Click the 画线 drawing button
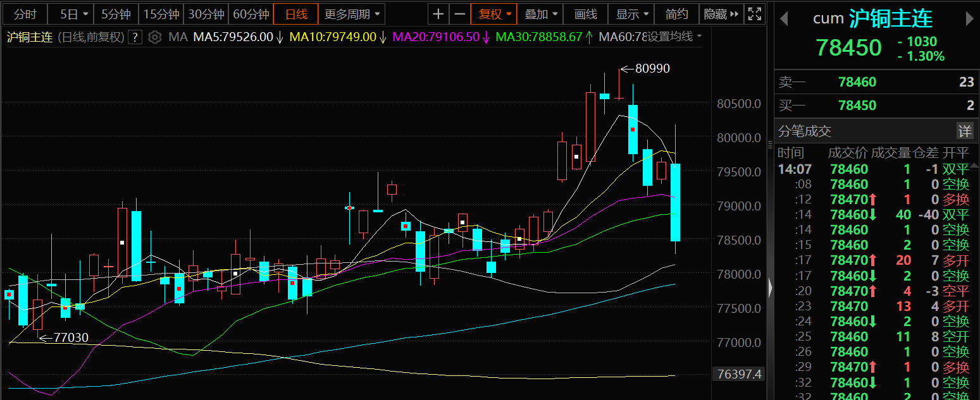The height and width of the screenshot is (400, 980). pyautogui.click(x=586, y=14)
